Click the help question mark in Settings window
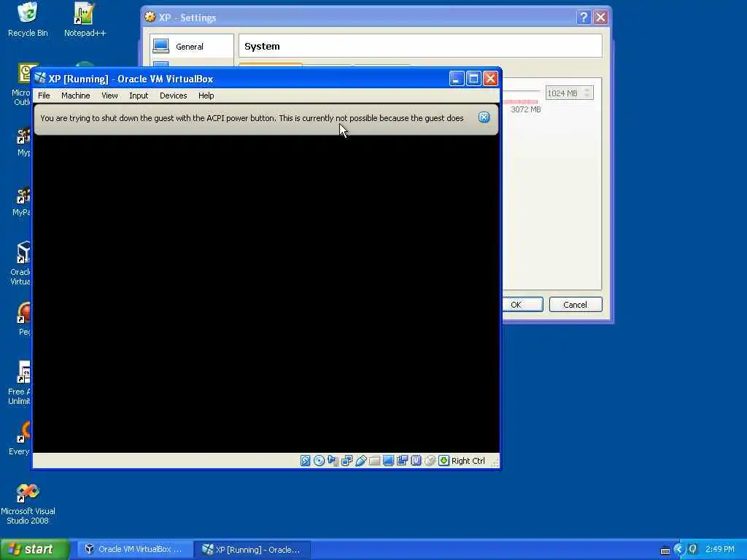The height and width of the screenshot is (560, 747). click(584, 17)
